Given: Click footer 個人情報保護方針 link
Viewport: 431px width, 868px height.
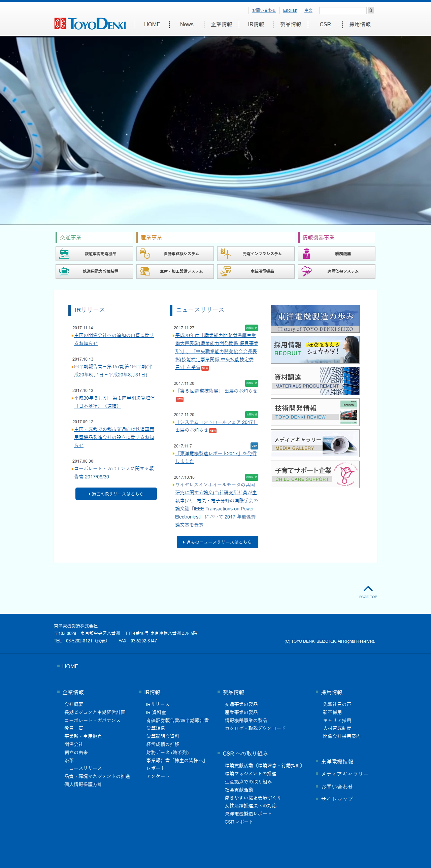Looking at the screenshot, I should (x=83, y=784).
